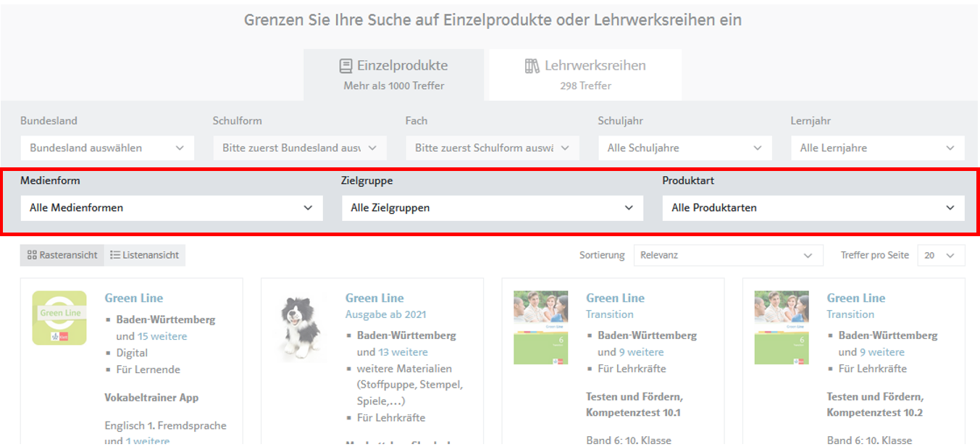Open the Sortierung Relevanz dropdown
Screen dimensions: 980x447
(x=727, y=255)
